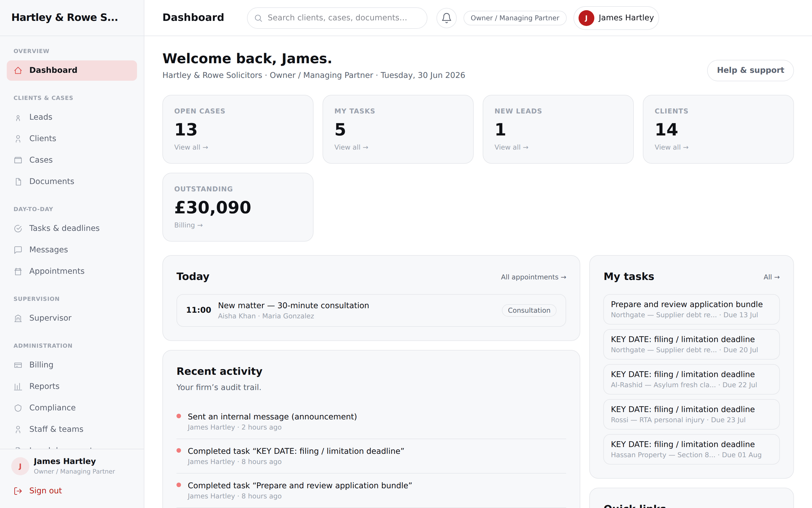The height and width of the screenshot is (508, 812).
Task: Click View all under New Leads
Action: 511,148
